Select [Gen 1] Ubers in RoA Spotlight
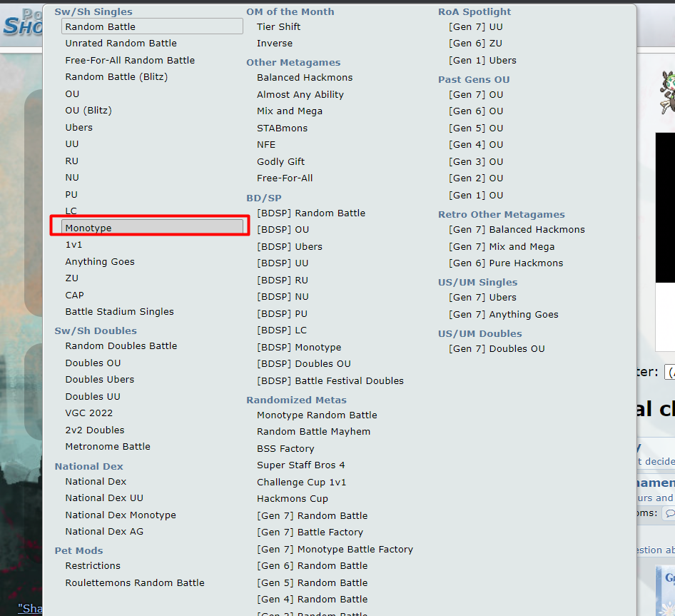Viewport: 675px width, 616px height. click(x=482, y=60)
